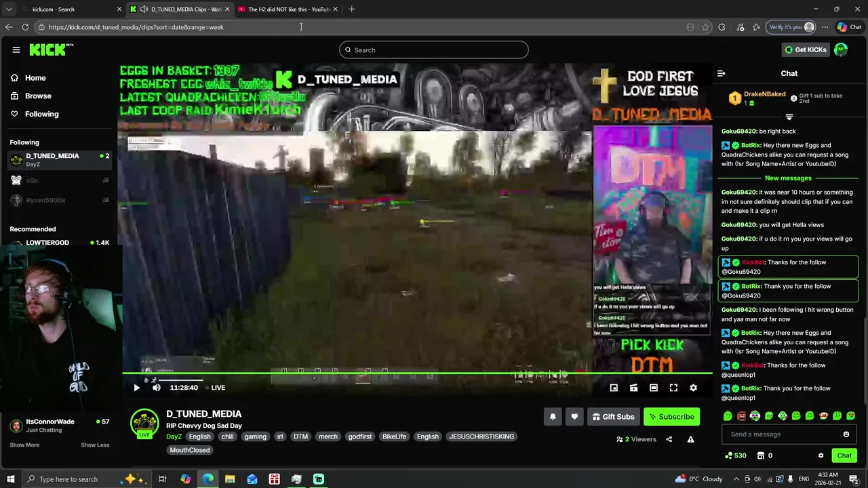Reload the page

[25, 27]
